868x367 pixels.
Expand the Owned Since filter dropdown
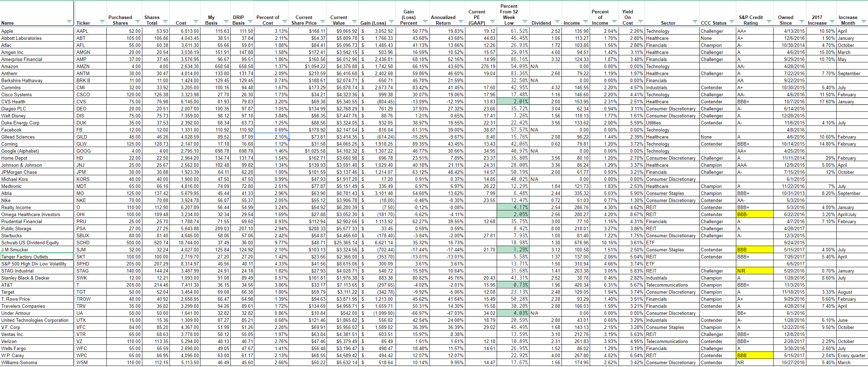click(802, 22)
